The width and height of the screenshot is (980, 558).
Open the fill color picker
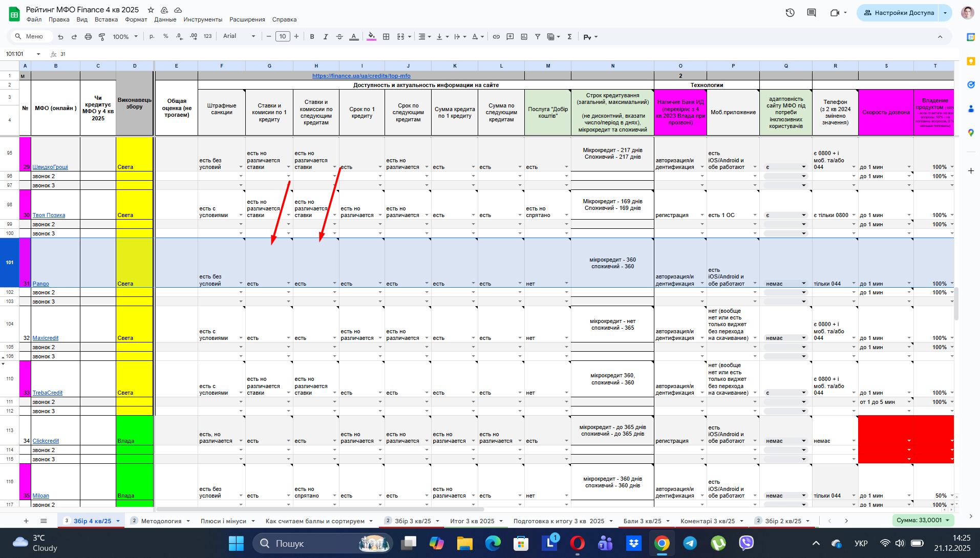(x=372, y=36)
